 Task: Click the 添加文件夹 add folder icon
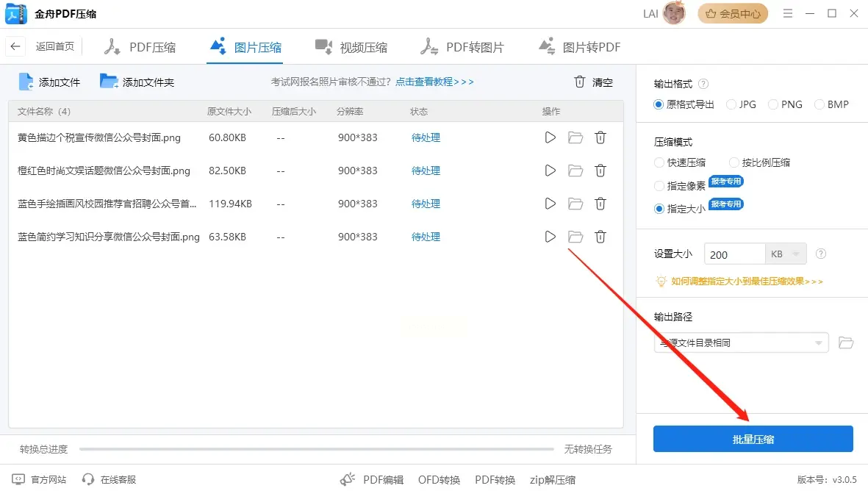109,82
